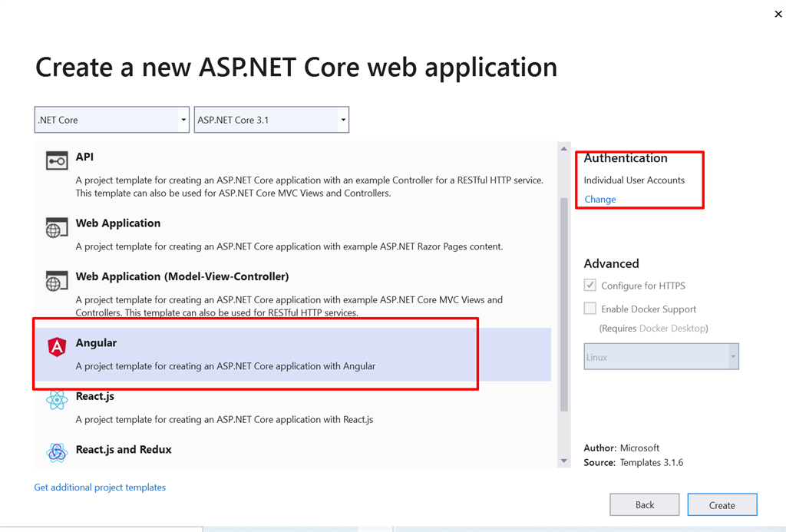Screen dimensions: 786x532
Task: Click the Back button
Action: tap(645, 505)
